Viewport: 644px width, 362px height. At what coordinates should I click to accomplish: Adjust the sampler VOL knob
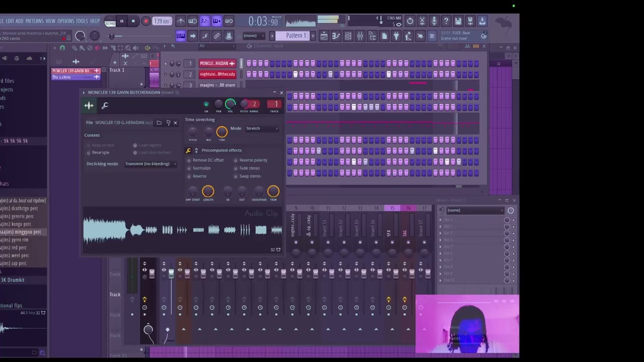coord(230,104)
